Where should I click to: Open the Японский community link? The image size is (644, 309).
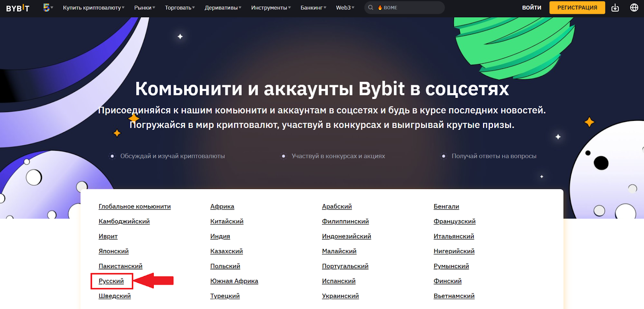click(114, 251)
